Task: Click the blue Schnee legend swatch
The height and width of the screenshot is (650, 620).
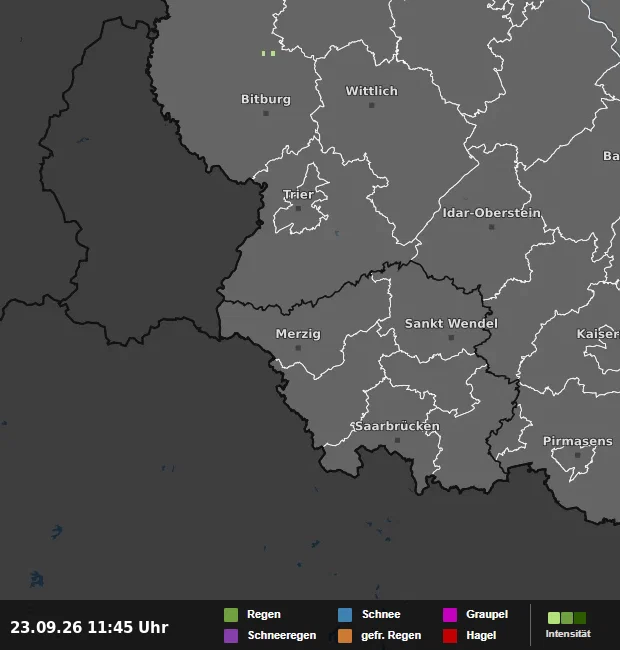Action: (345, 615)
